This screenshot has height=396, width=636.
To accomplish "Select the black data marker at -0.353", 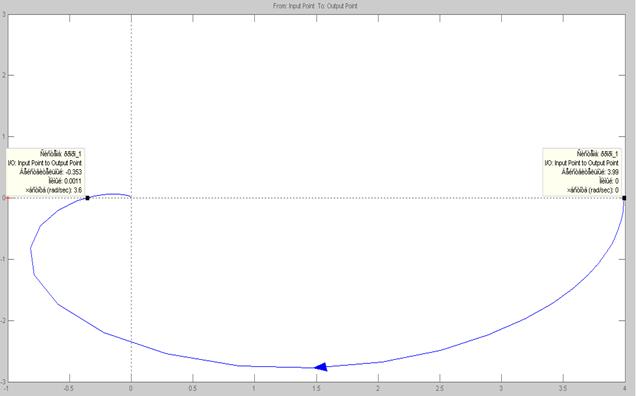I will point(87,198).
